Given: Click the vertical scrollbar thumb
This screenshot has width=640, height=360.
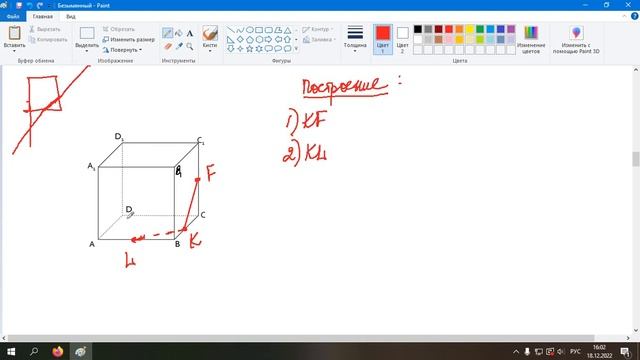Looking at the screenshot, I should click(636, 159).
